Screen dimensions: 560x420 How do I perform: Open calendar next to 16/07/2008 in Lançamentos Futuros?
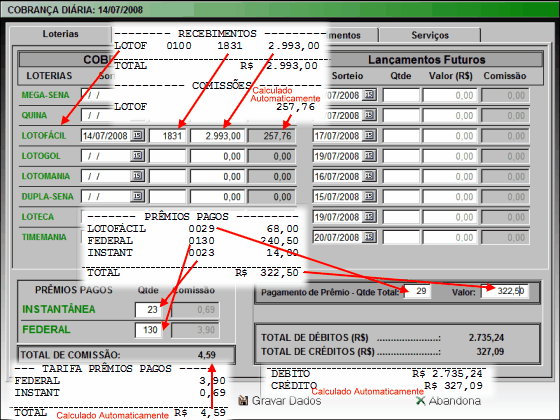(369, 176)
